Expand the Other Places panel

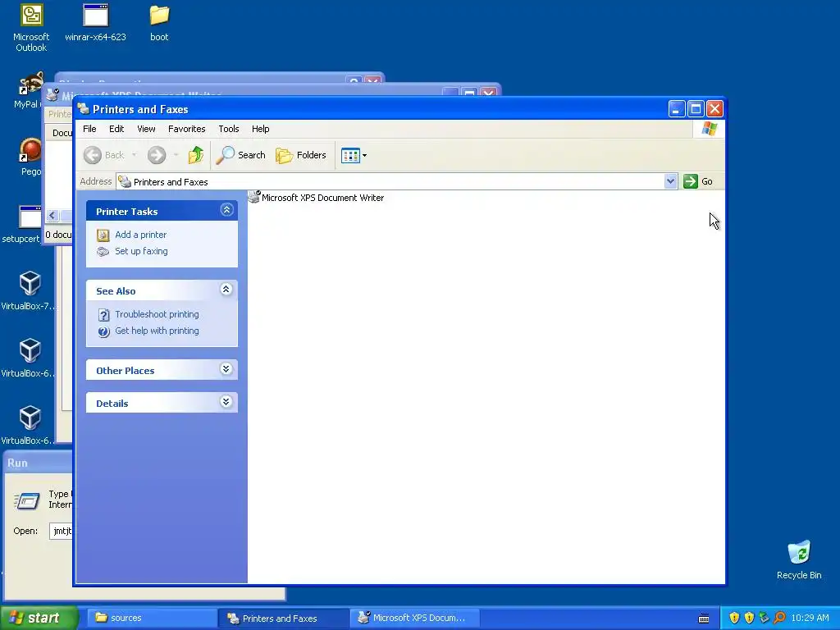(226, 369)
